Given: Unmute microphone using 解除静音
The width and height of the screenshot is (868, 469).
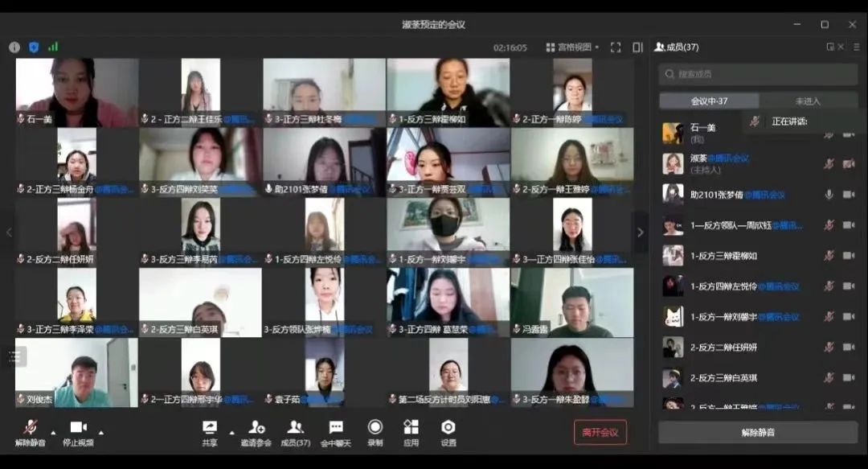Looking at the screenshot, I should pyautogui.click(x=31, y=428).
